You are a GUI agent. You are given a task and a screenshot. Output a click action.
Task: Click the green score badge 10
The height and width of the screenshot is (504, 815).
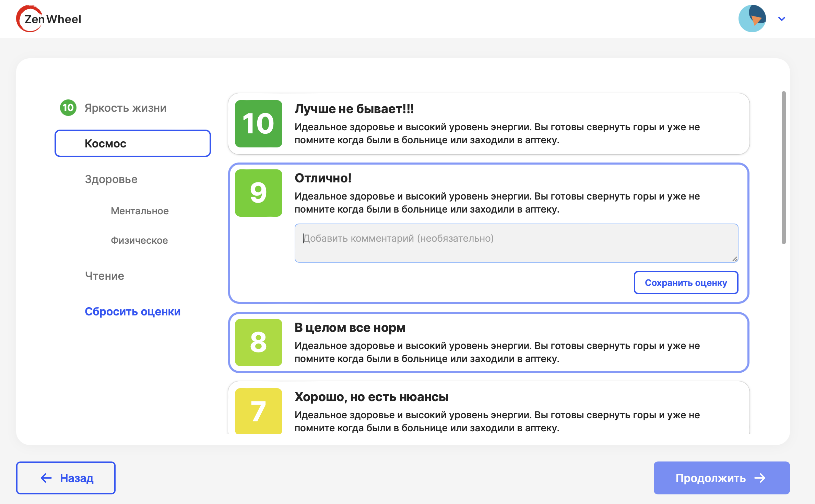[x=258, y=124]
